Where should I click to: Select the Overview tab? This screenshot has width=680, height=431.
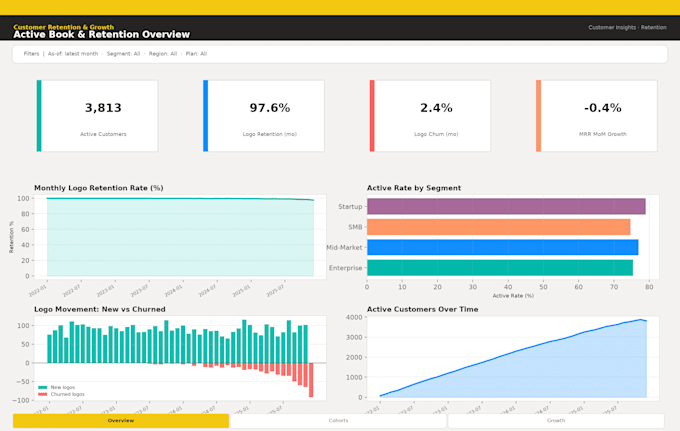(x=121, y=421)
